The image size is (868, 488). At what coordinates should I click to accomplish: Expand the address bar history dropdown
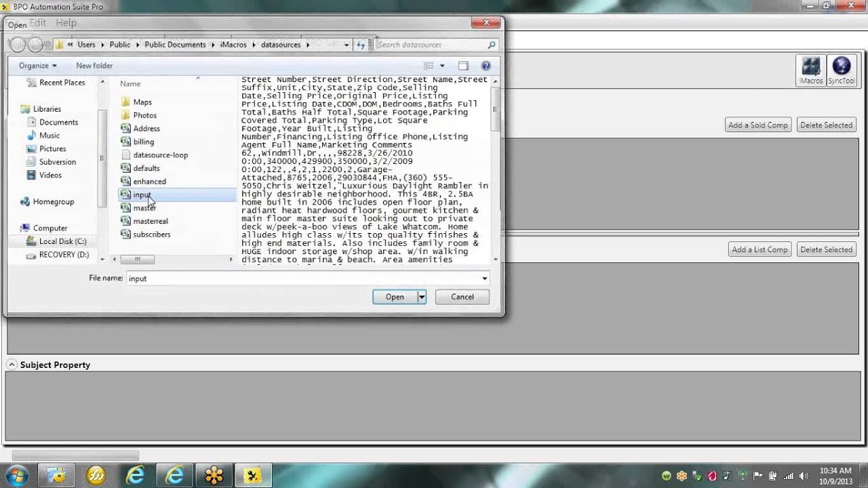[347, 45]
